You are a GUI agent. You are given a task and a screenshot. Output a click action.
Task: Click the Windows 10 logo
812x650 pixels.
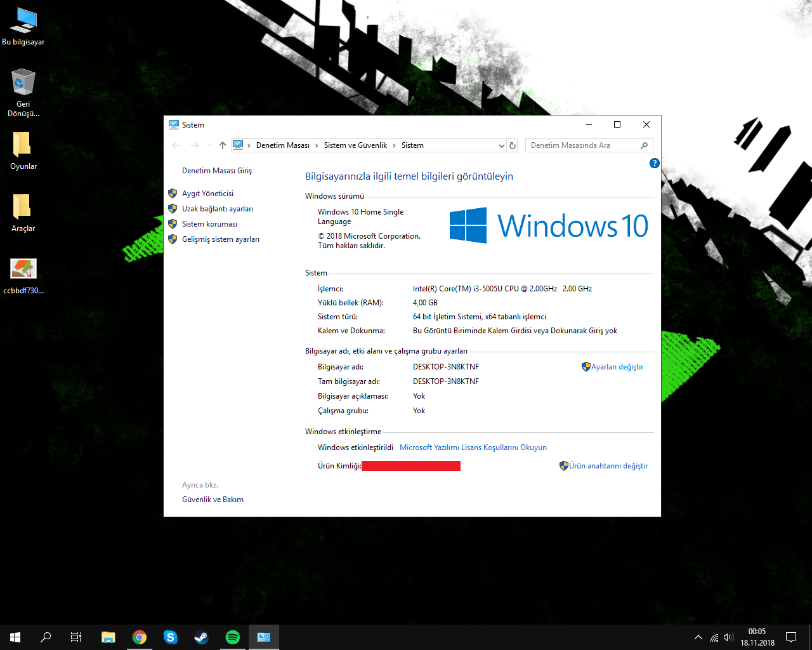549,225
